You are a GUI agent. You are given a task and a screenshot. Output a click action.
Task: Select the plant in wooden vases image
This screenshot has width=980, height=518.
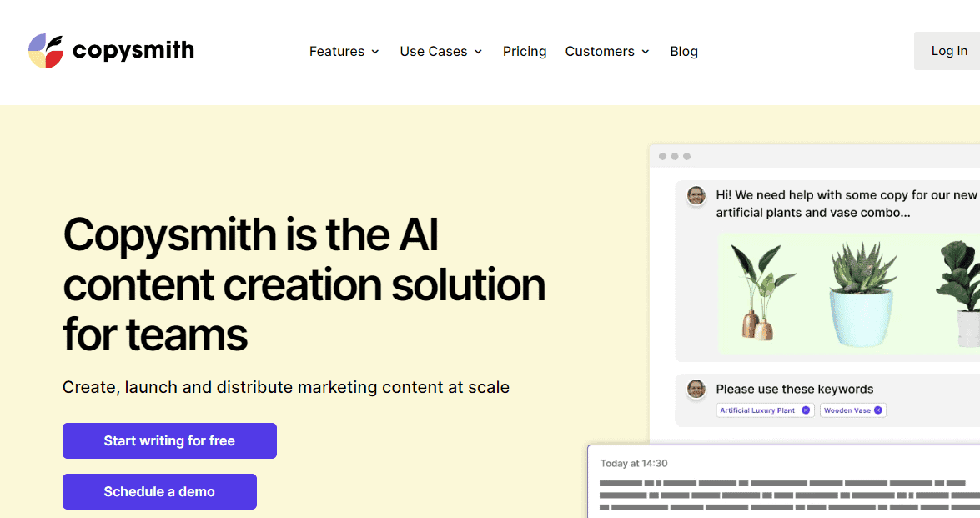click(x=760, y=292)
